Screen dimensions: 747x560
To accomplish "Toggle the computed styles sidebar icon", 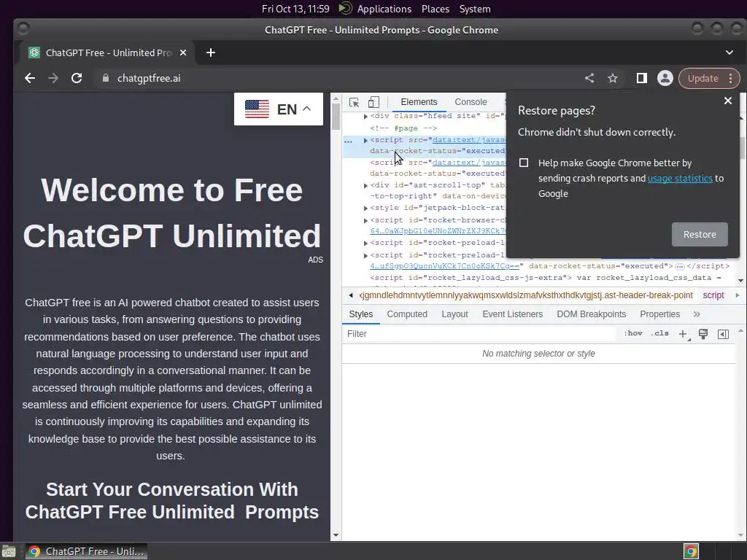I will tap(723, 334).
